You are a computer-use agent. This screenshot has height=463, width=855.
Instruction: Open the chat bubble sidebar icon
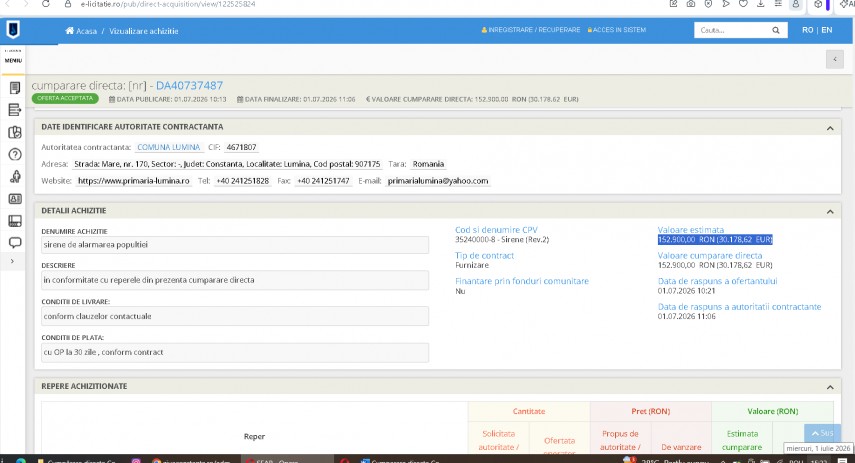15,243
